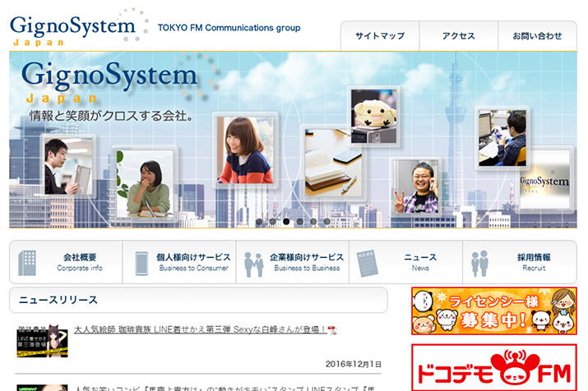Click the ドコデモFM banner

pos(494,368)
